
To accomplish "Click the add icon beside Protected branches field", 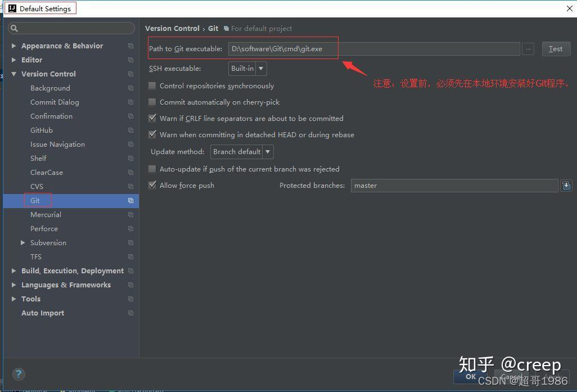I will (566, 185).
